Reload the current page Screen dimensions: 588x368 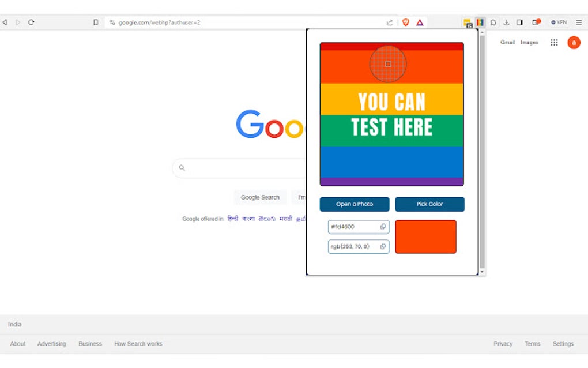click(x=31, y=22)
